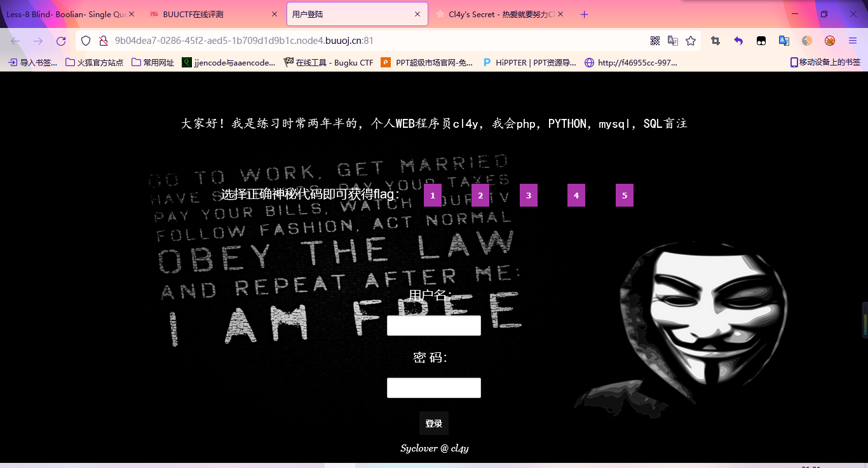Select the purple mystery code button 1
Viewport: 868px width, 468px height.
[433, 195]
